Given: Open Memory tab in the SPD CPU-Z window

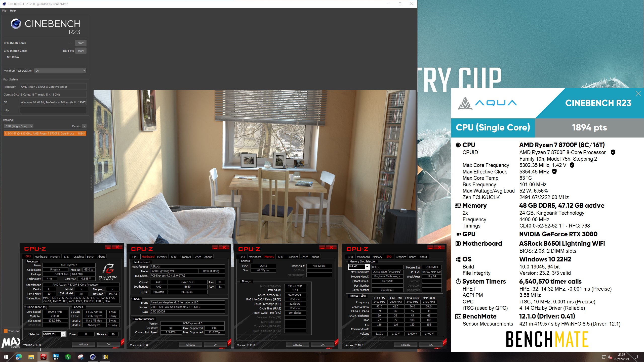Looking at the screenshot, I should pos(377,257).
